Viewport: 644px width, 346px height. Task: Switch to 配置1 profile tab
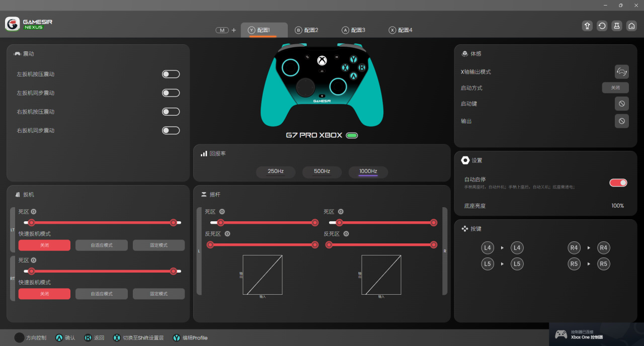pyautogui.click(x=264, y=30)
